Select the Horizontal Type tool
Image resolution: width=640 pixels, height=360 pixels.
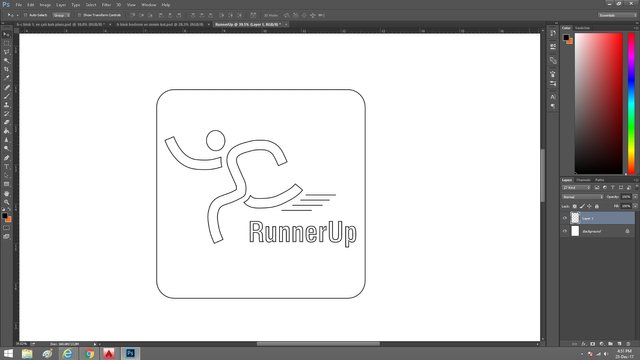(7, 167)
